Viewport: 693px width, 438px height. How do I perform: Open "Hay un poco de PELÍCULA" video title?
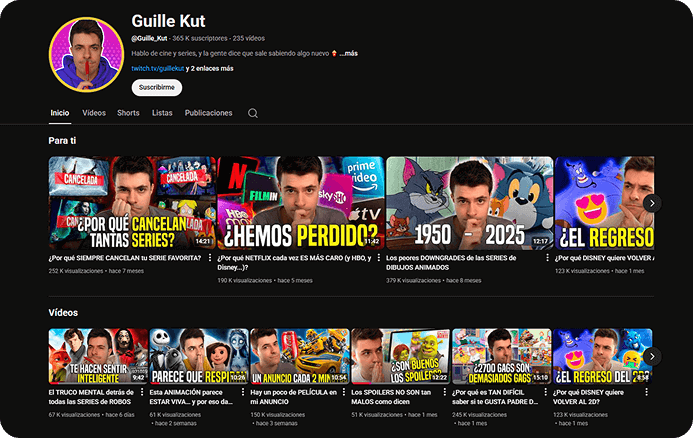point(294,397)
